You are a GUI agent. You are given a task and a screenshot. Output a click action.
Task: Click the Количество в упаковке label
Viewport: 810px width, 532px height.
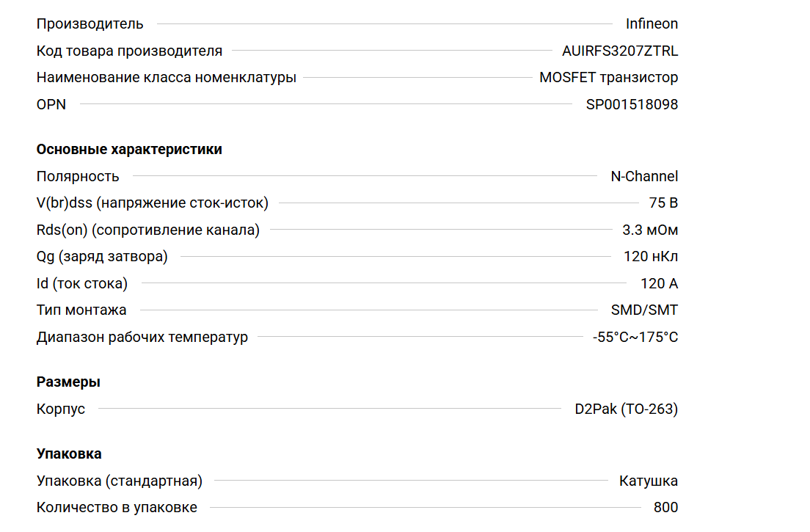117,508
